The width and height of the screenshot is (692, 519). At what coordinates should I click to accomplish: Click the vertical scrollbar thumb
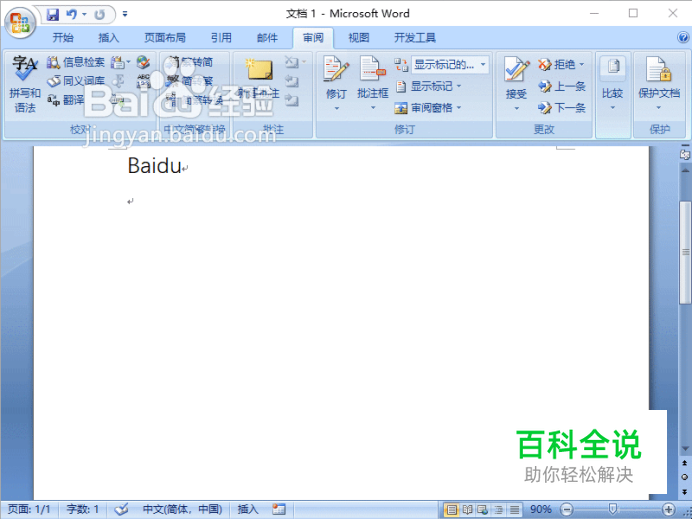685,251
